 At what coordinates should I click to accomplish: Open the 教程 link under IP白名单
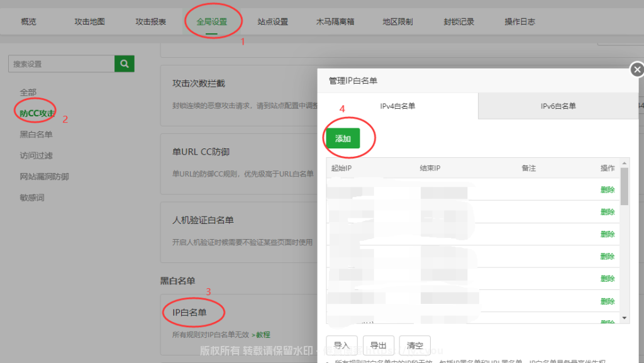(261, 335)
